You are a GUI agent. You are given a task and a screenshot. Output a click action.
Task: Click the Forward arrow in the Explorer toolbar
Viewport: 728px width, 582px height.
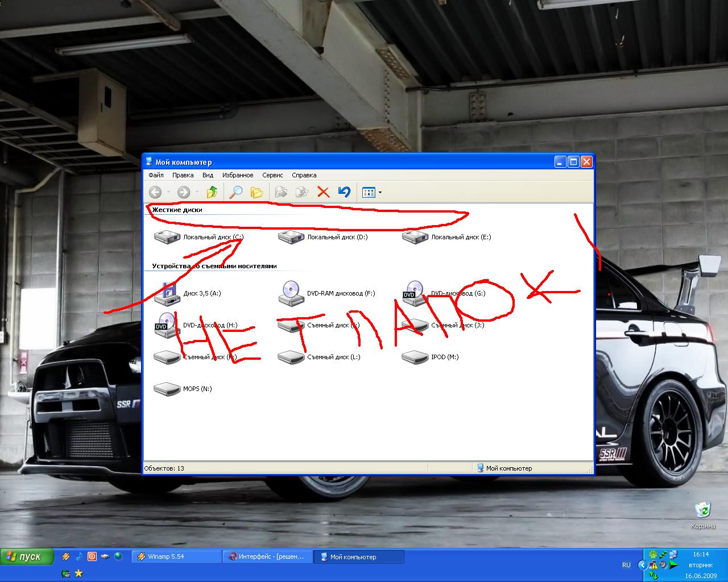(x=183, y=192)
